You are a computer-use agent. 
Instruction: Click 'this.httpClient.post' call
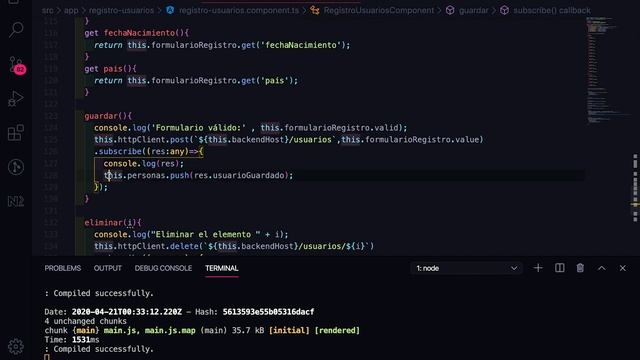[141, 140]
